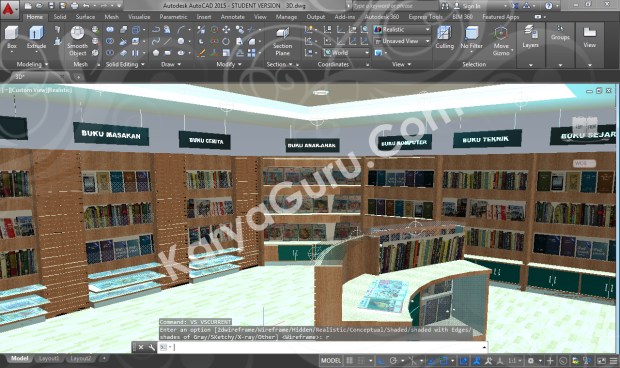
Task: Open the workspace switching gear dropdown
Action: [534, 360]
